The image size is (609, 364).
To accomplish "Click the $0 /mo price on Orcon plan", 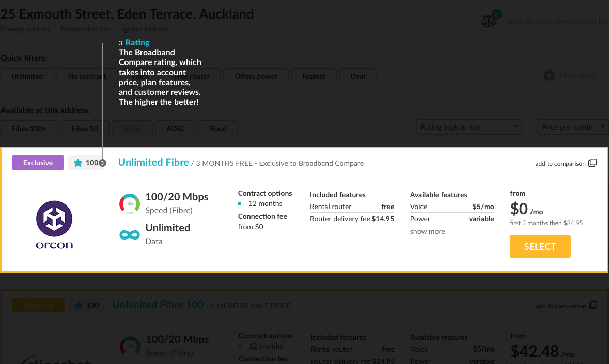I will pos(526,209).
